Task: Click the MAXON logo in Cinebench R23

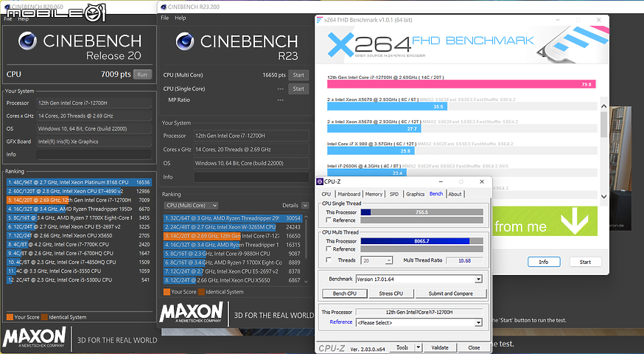Action: (191, 313)
